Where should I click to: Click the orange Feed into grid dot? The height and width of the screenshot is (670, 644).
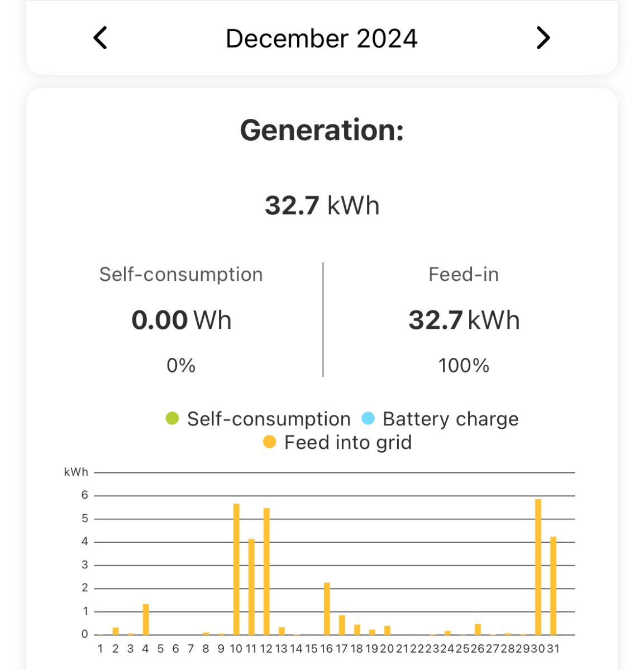tap(269, 443)
